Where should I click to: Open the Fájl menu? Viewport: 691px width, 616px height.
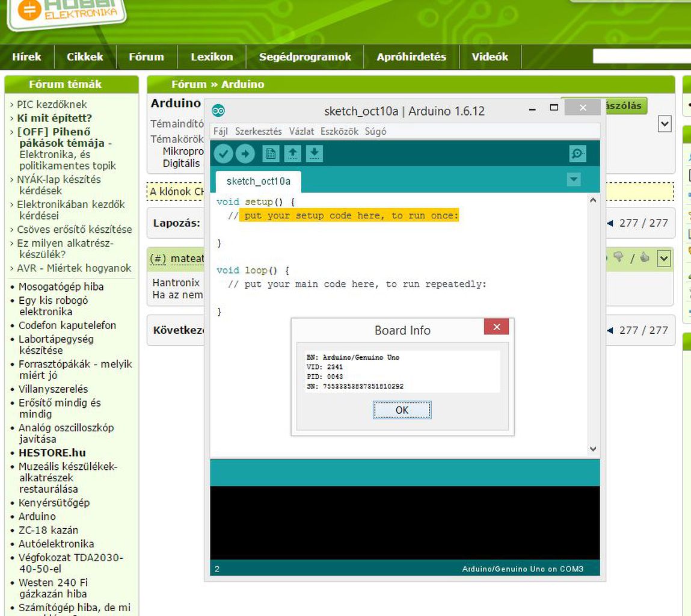(x=220, y=131)
